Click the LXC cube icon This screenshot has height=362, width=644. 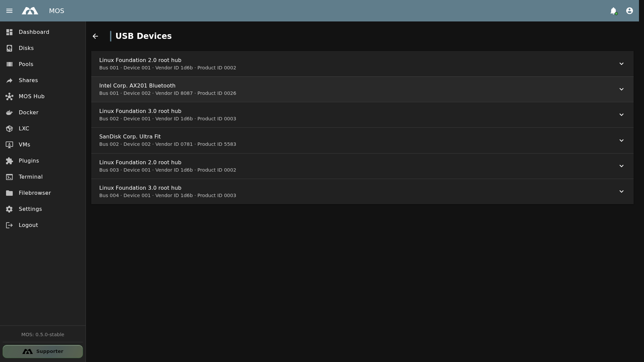(9, 129)
